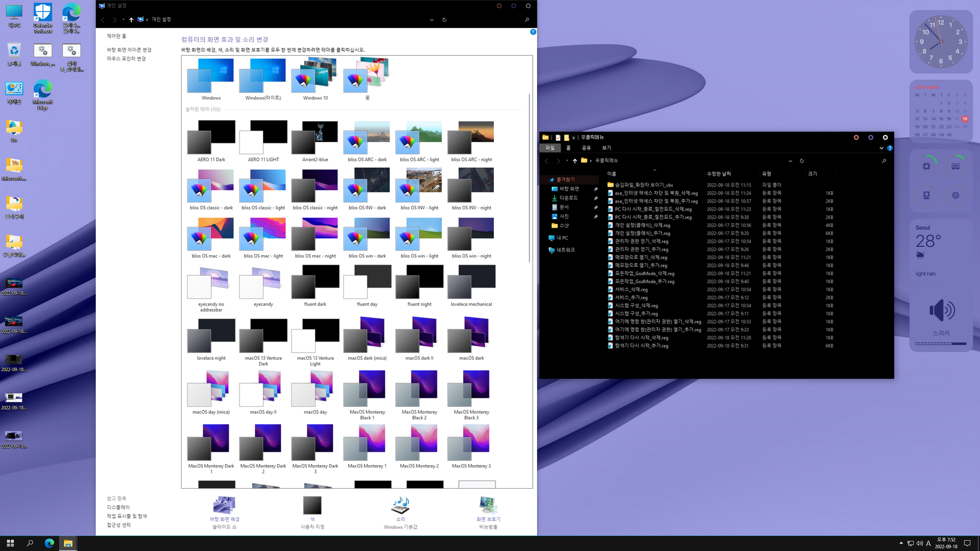Open Control Panel Home link
This screenshot has height=551, width=980.
coord(116,36)
